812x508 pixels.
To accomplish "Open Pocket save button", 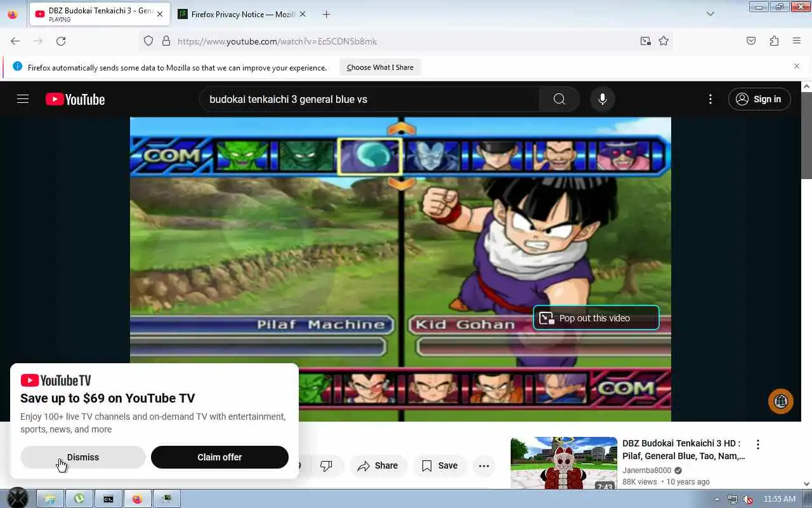I will [x=751, y=41].
